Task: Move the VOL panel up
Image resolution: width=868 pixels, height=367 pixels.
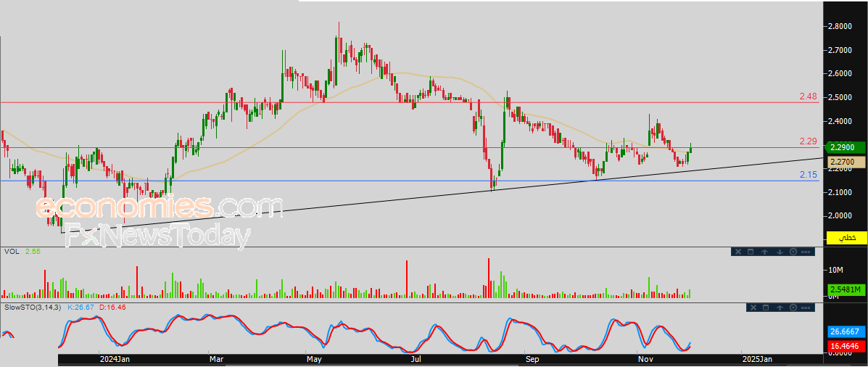Action: coord(764,252)
